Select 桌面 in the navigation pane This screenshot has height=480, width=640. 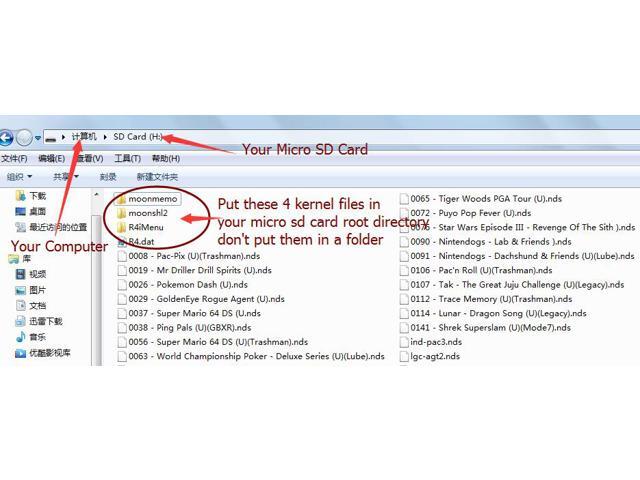coord(31,211)
